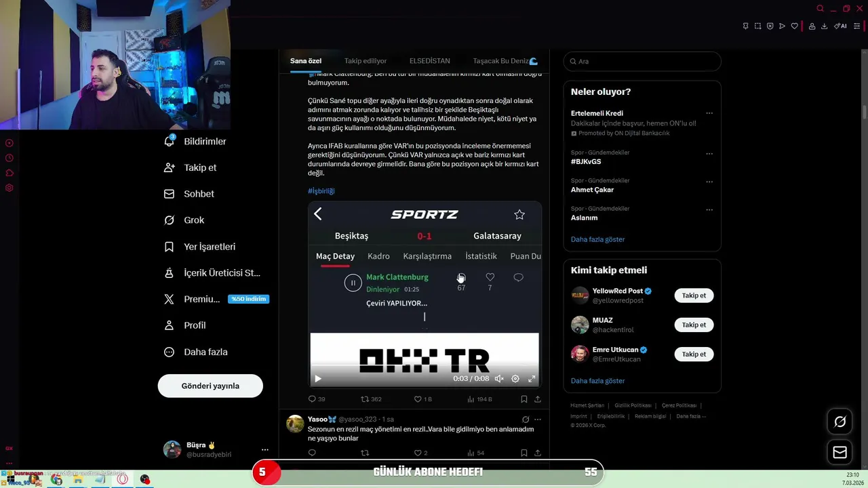868x488 pixels.
Task: Reply to Yasoo's tweet
Action: [x=313, y=453]
